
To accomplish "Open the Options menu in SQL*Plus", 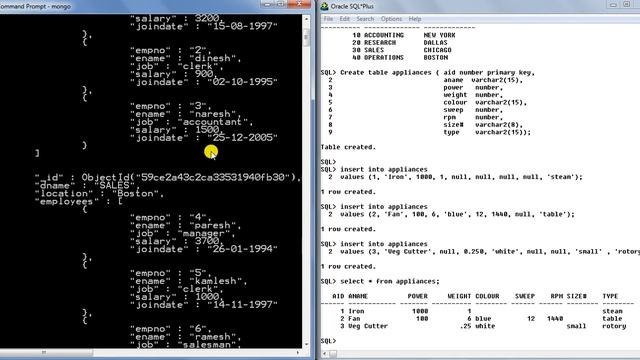I will 391,19.
